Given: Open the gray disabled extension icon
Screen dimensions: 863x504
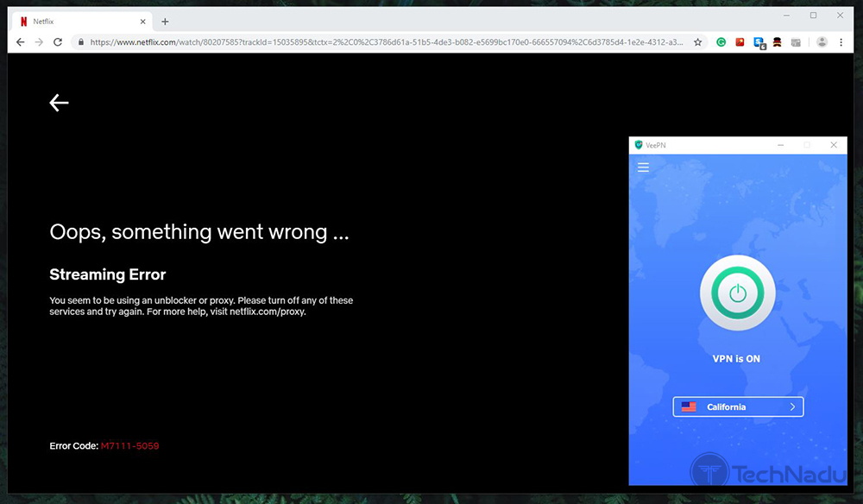Looking at the screenshot, I should click(796, 41).
